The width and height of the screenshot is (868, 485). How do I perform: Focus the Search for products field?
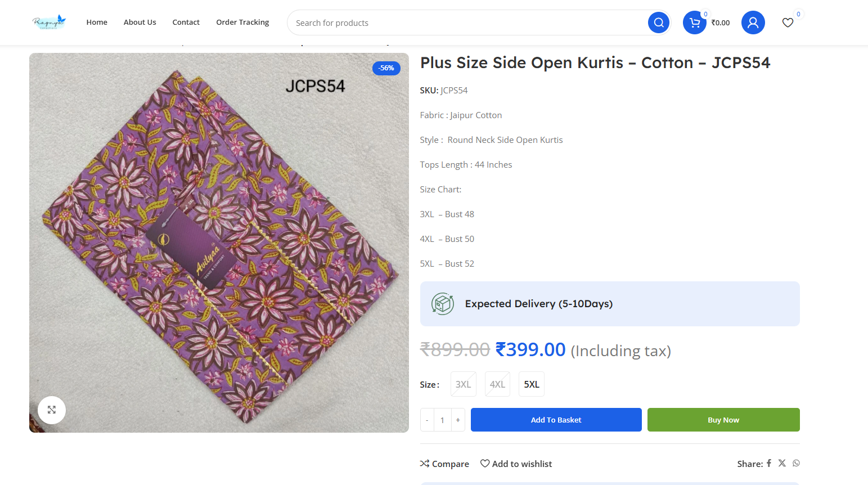coord(467,23)
